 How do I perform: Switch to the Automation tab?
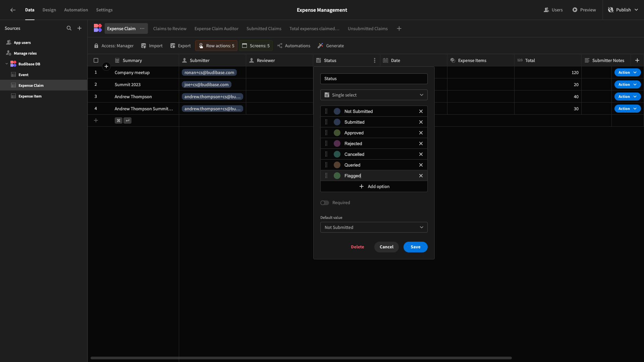(x=76, y=10)
